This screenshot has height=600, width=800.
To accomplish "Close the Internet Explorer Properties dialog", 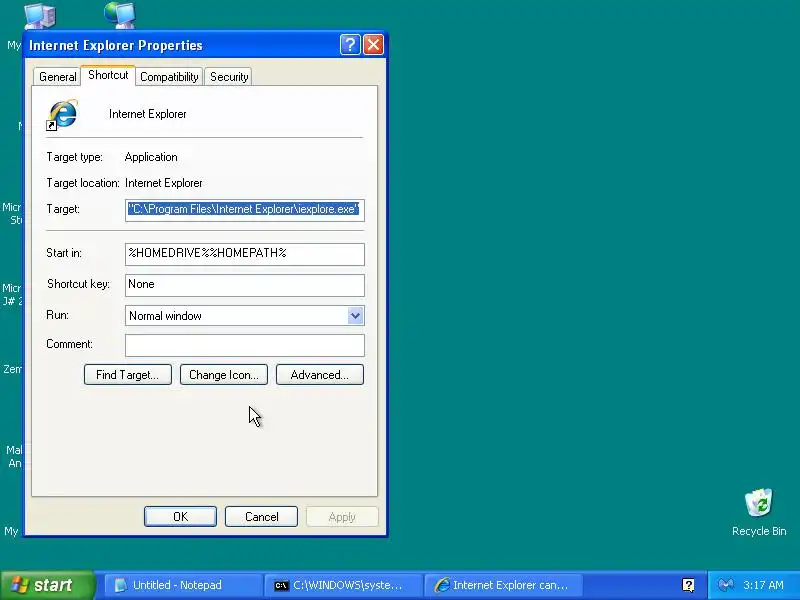I will pyautogui.click(x=373, y=45).
